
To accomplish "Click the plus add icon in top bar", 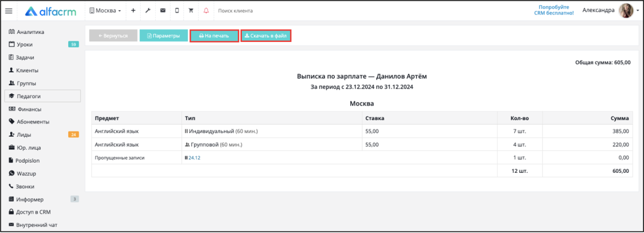I will [133, 11].
